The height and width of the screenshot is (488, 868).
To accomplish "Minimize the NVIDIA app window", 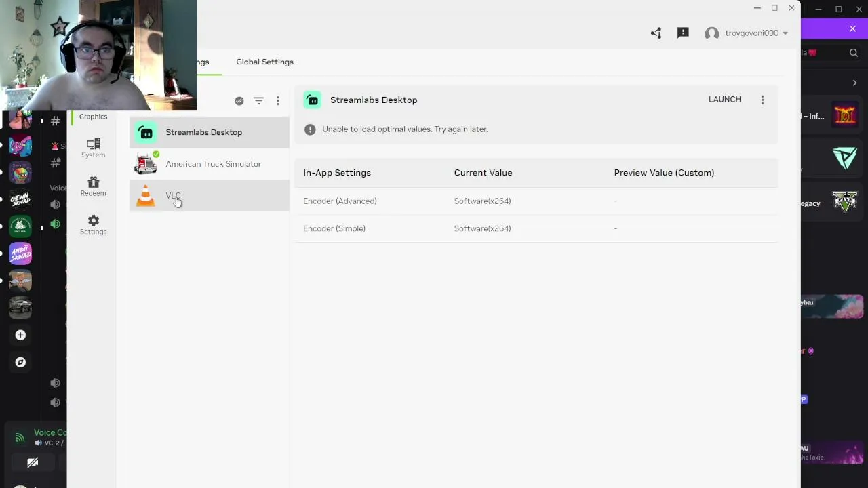I will point(757,8).
